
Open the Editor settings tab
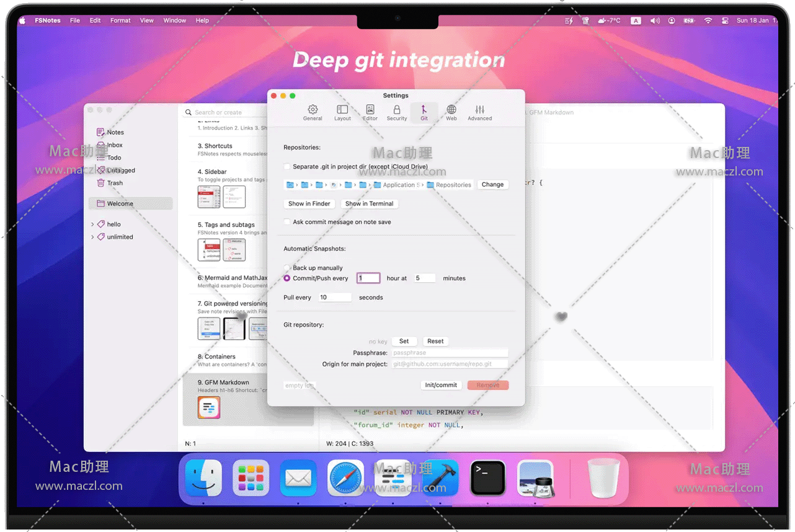pyautogui.click(x=370, y=112)
